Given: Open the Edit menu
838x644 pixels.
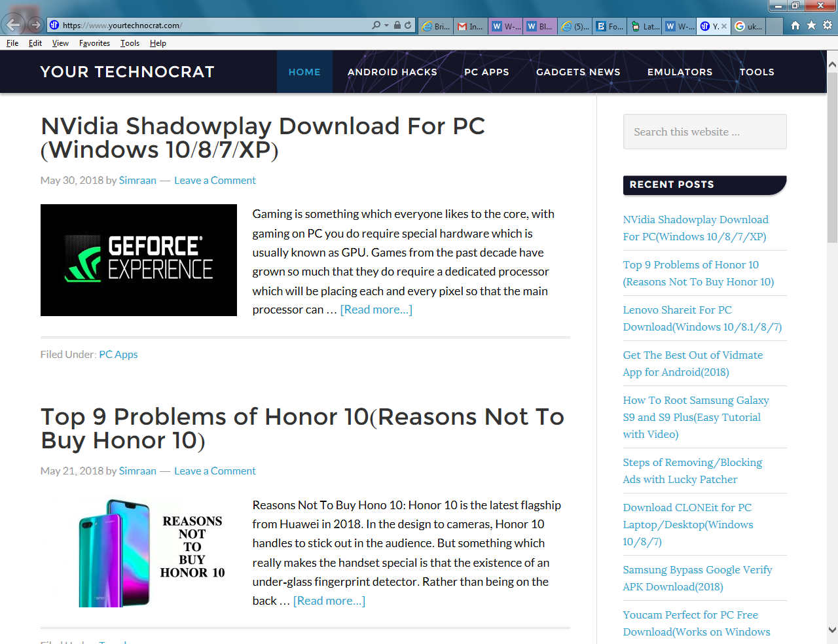Looking at the screenshot, I should coord(35,43).
